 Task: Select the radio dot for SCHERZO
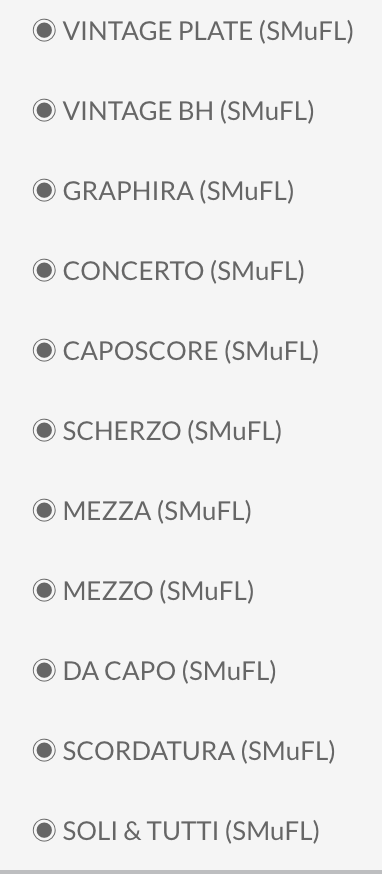coord(44,430)
